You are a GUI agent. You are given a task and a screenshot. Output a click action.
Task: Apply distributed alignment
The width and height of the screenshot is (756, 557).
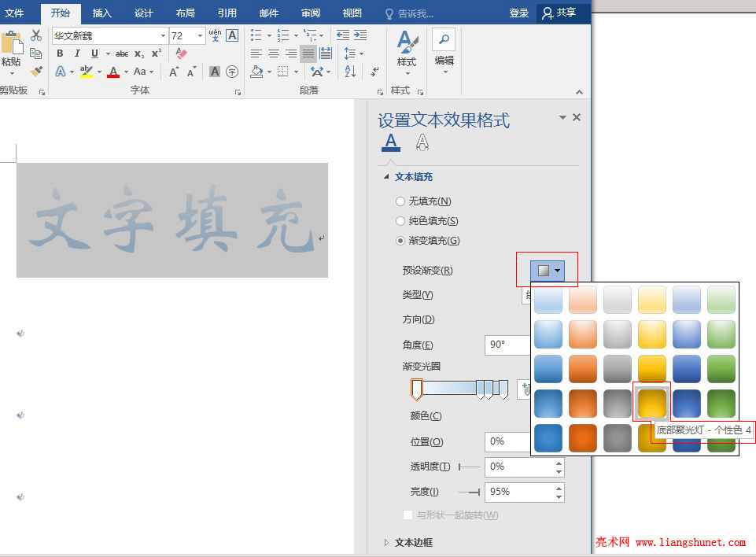(x=326, y=53)
